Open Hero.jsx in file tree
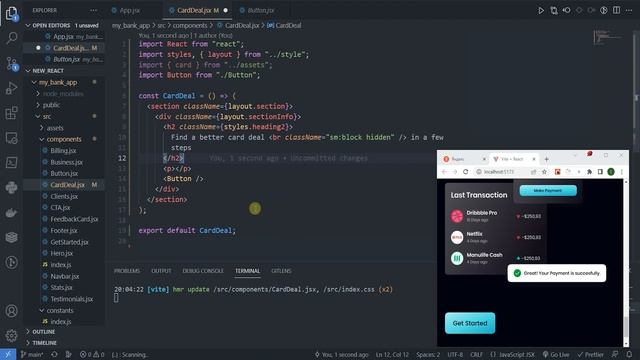This screenshot has width=640, height=360. click(62, 253)
